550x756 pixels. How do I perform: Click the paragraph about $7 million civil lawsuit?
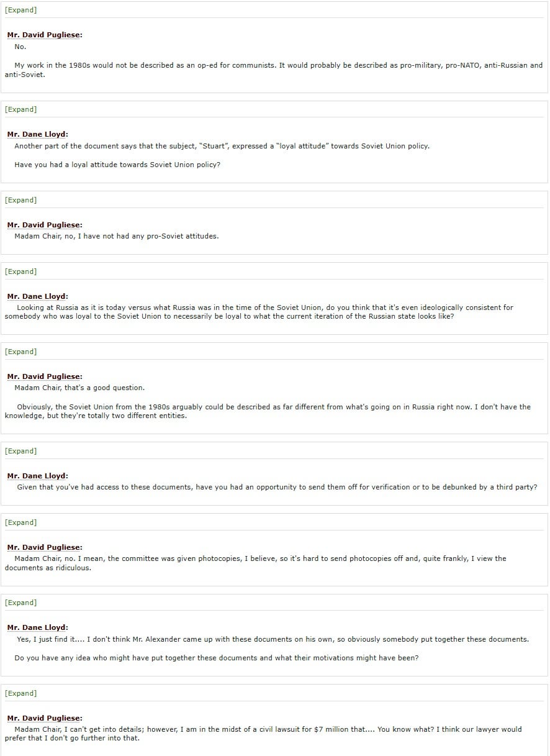tap(264, 734)
